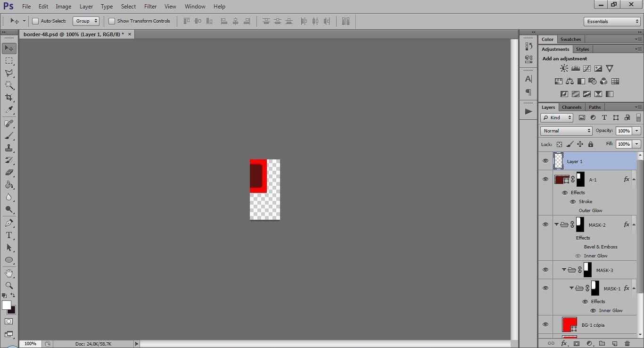Add a Gradient Map adjustment
The image size is (644, 348).
coord(610,94)
